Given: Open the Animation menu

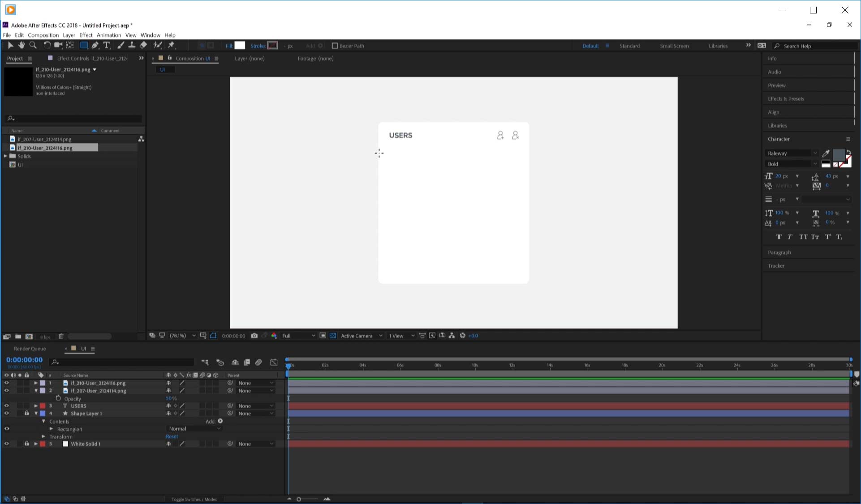Looking at the screenshot, I should [108, 35].
